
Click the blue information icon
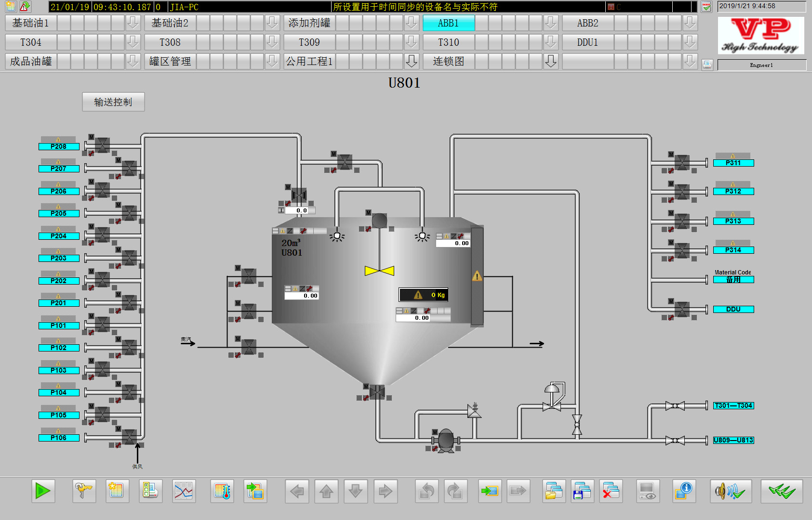coord(684,491)
